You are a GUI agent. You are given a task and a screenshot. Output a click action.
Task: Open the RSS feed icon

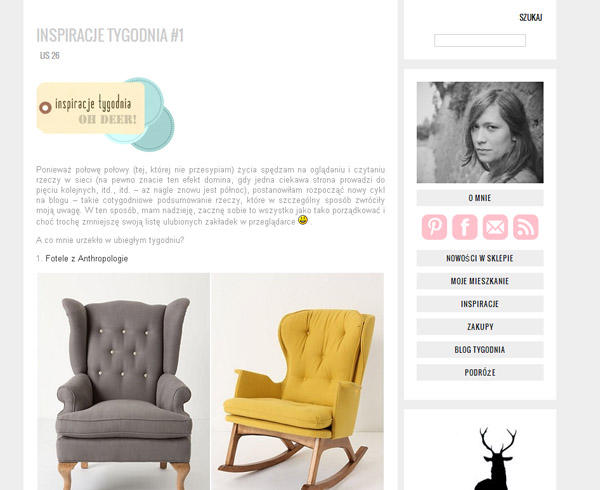click(x=525, y=227)
